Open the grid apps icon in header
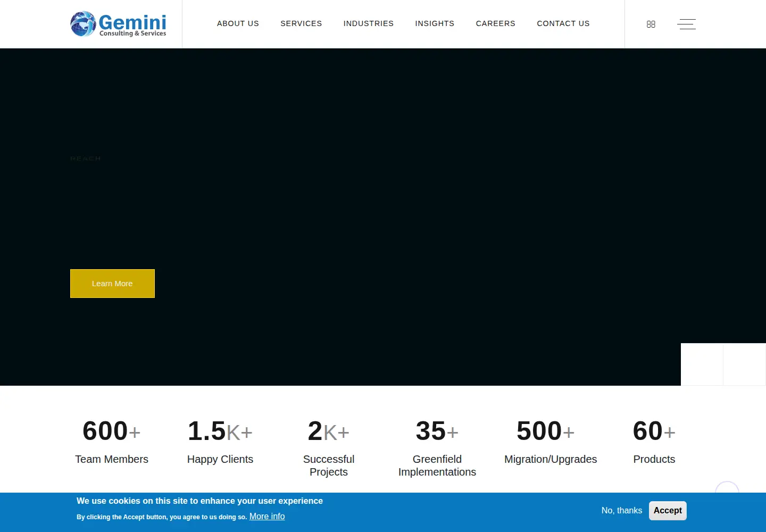 pyautogui.click(x=651, y=24)
